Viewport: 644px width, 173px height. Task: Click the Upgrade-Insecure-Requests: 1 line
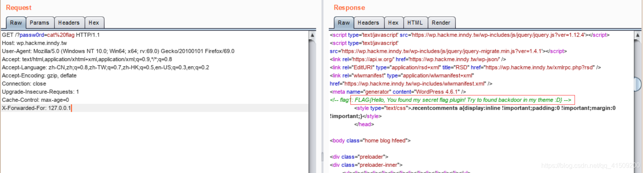point(41,92)
